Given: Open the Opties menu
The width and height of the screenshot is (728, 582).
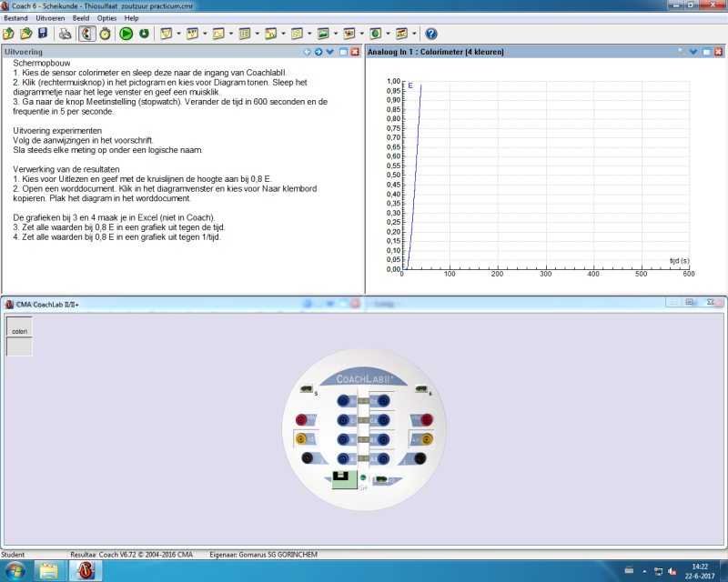Looking at the screenshot, I should tap(106, 18).
